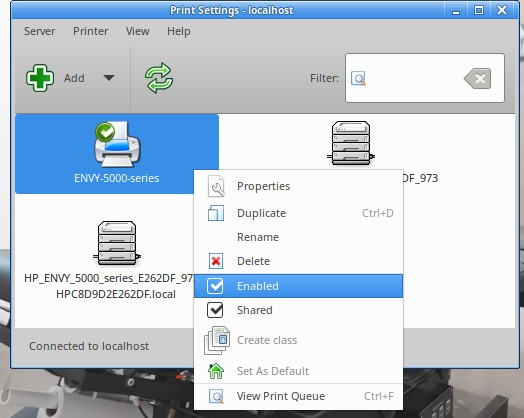
Task: Choose Rename in the context menu
Action: [x=298, y=237]
